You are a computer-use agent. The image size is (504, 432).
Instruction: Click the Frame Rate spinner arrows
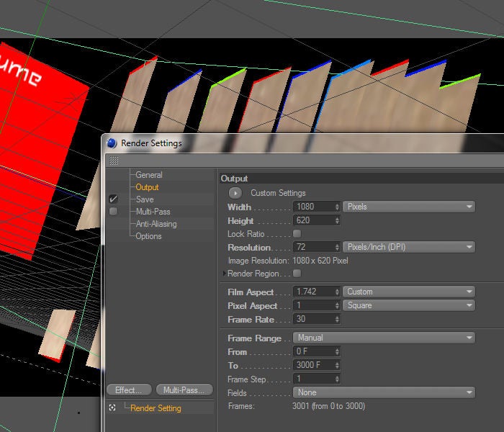coord(337,319)
